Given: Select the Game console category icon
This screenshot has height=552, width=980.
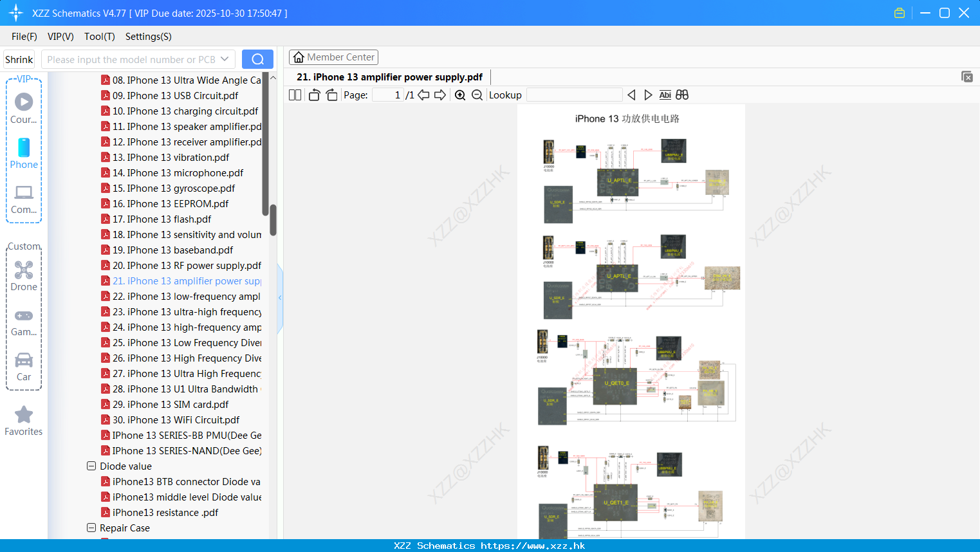Looking at the screenshot, I should (x=24, y=322).
